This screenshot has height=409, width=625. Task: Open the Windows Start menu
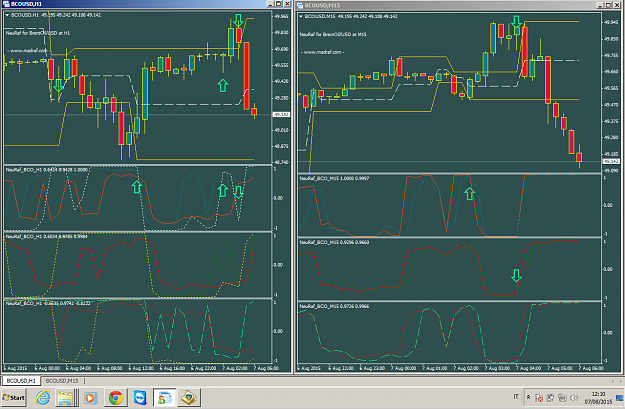tap(14, 397)
